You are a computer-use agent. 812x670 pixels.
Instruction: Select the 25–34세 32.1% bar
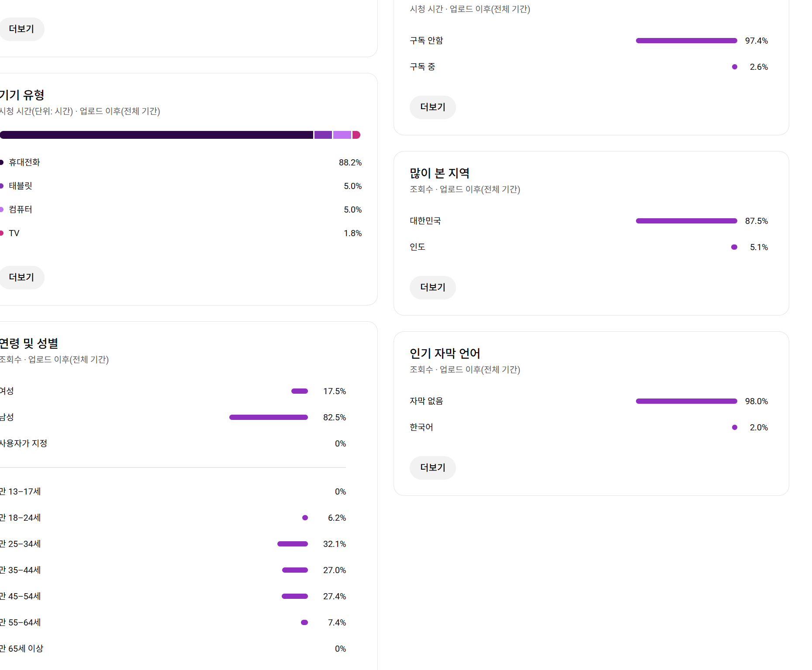[293, 544]
